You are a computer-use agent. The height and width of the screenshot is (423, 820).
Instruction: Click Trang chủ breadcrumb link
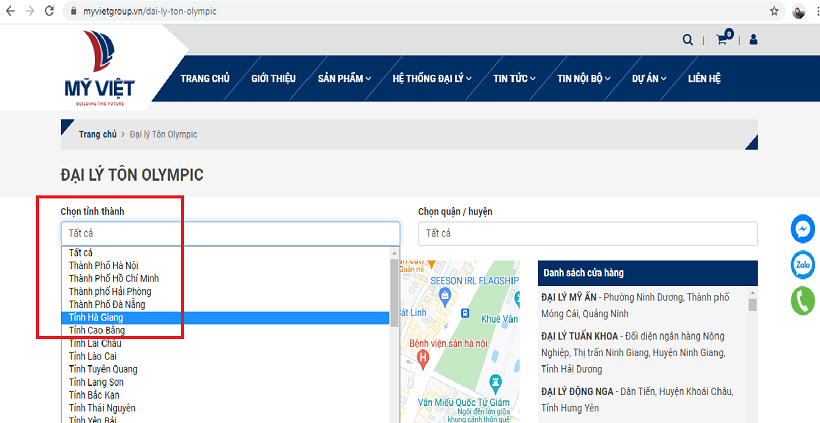click(x=97, y=134)
